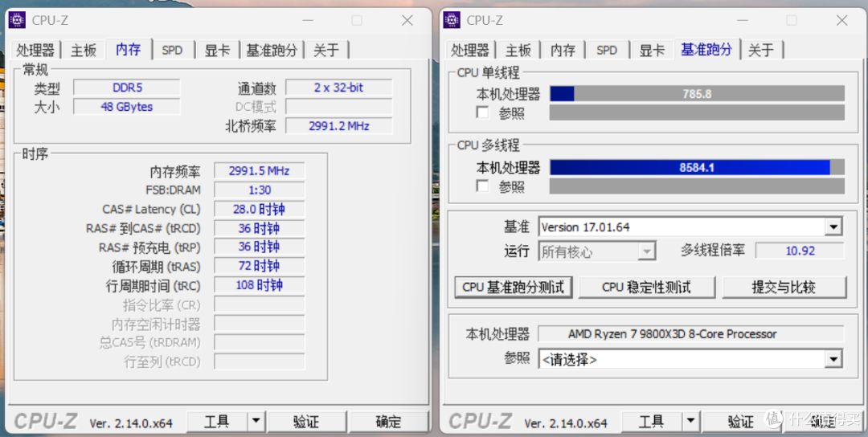868x437 pixels.
Task: Close the left CPU-Z window
Action: (407, 20)
